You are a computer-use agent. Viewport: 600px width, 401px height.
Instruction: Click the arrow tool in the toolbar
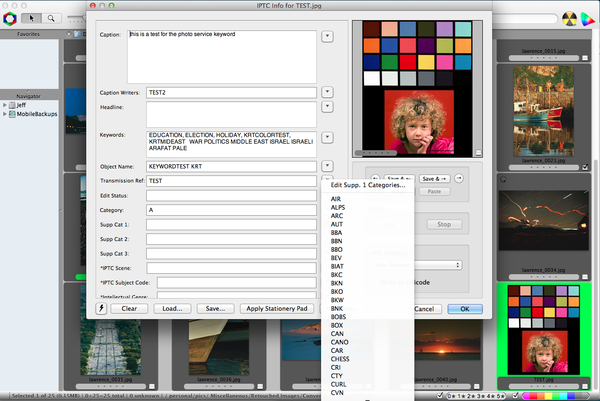[30, 17]
